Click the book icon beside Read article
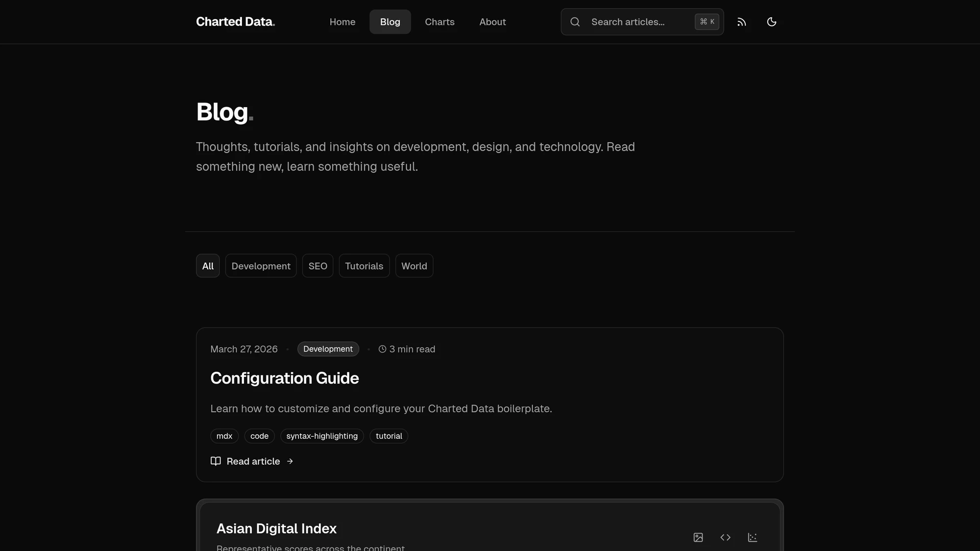The height and width of the screenshot is (551, 980). pyautogui.click(x=216, y=461)
